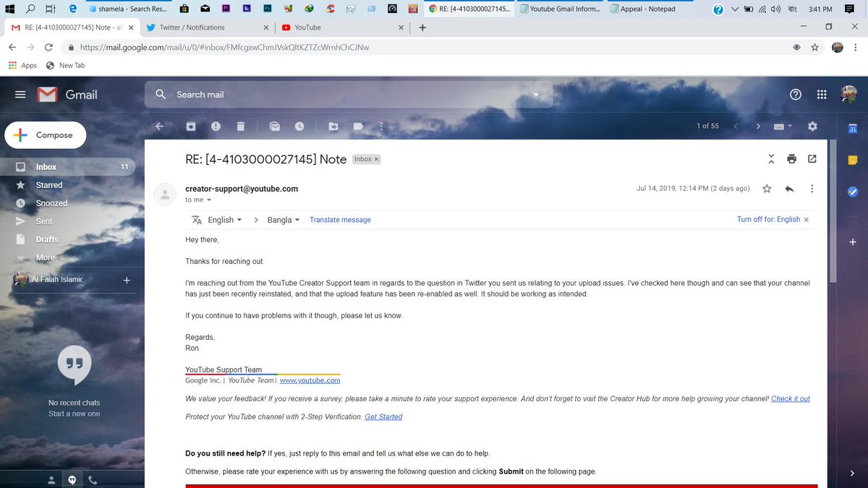Open the Google account profile picture
The width and height of the screenshot is (868, 488).
click(849, 94)
